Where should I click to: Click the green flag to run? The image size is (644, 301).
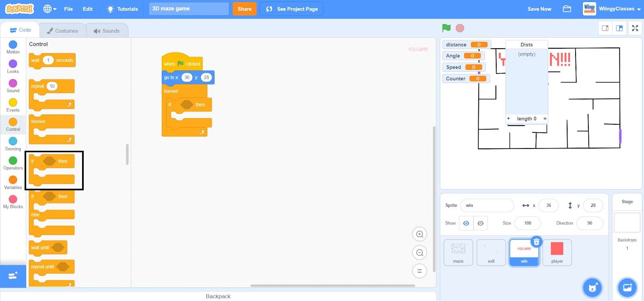coord(446,28)
